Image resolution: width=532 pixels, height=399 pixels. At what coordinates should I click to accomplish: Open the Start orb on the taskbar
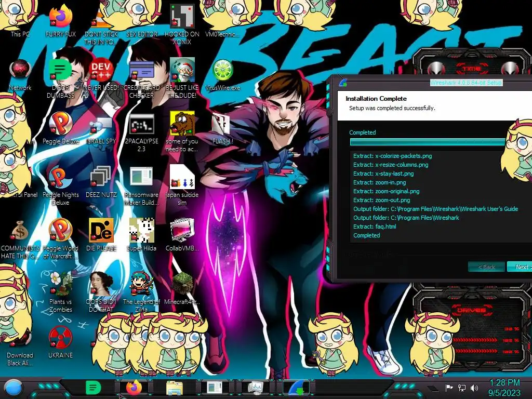[14, 388]
